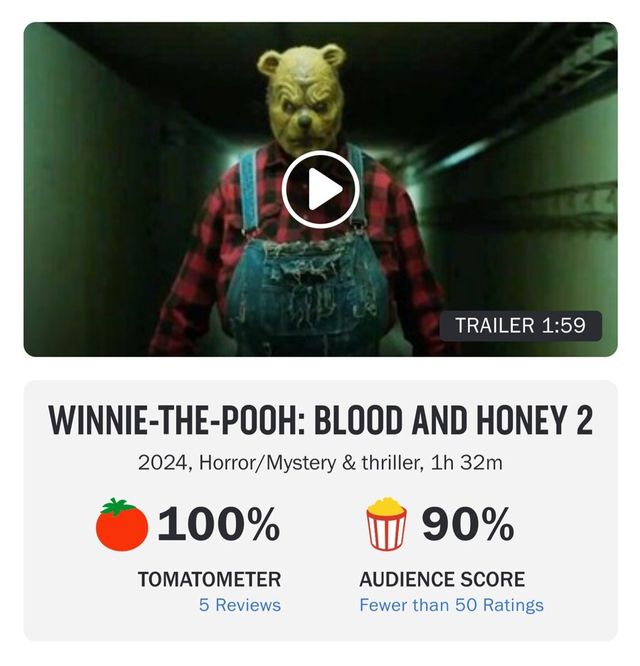
Task: Select the 90% audience score
Action: 468,524
